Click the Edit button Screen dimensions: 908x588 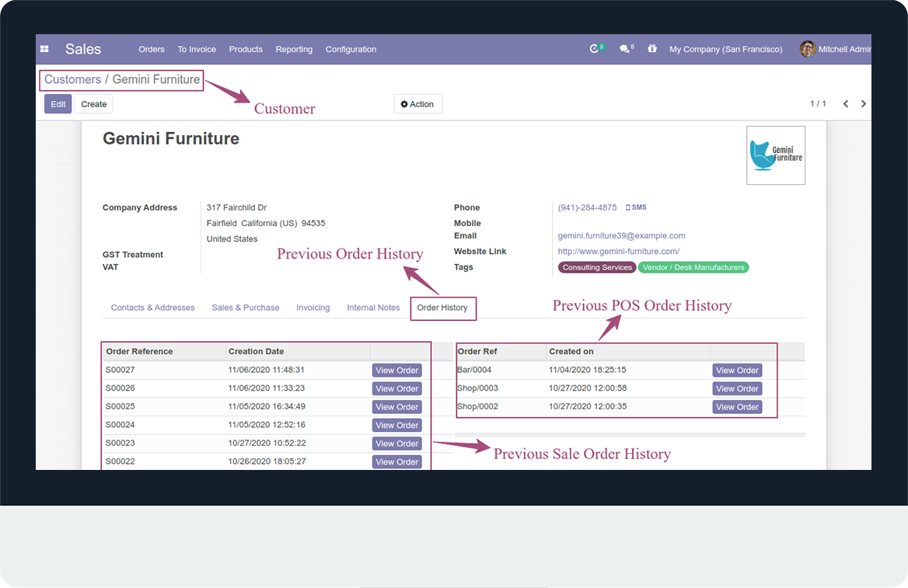(58, 104)
